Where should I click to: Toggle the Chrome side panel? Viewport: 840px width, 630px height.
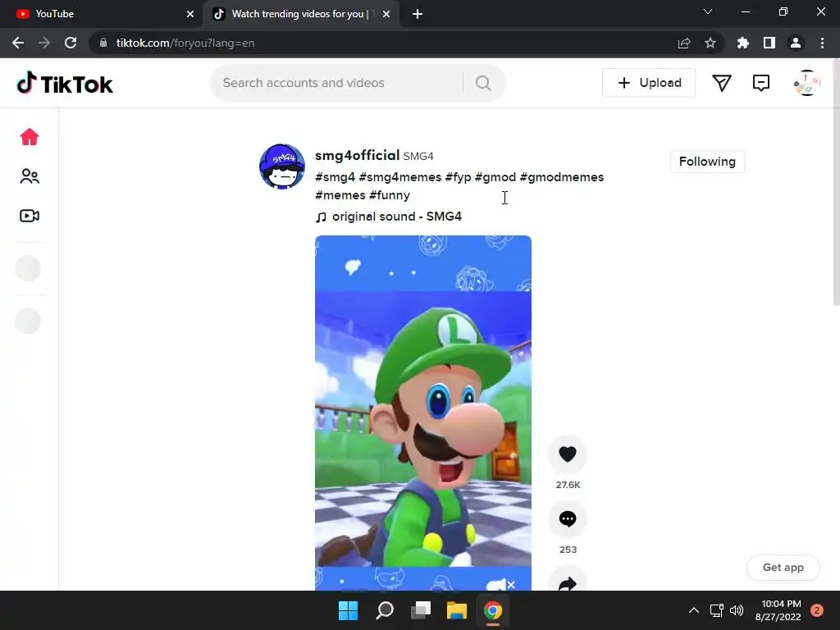(x=769, y=43)
